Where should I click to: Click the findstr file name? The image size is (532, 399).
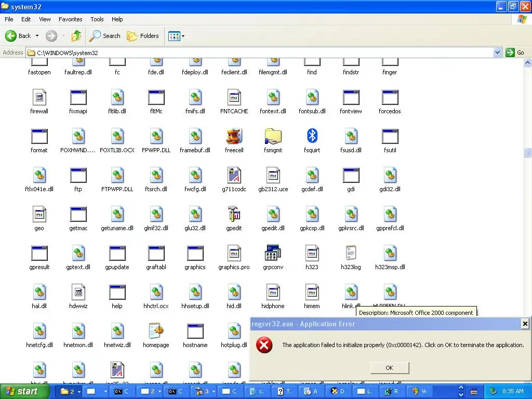[351, 72]
